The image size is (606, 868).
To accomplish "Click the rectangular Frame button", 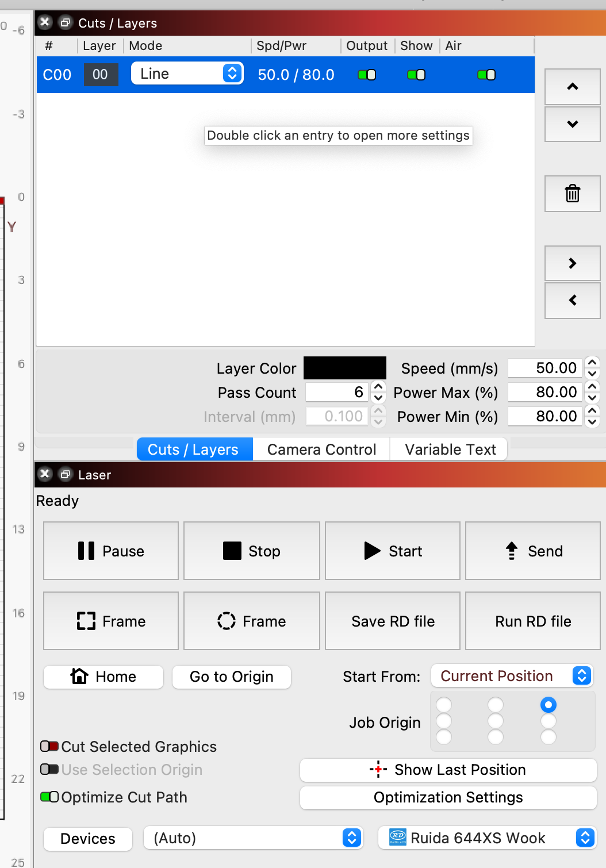I will 111,621.
